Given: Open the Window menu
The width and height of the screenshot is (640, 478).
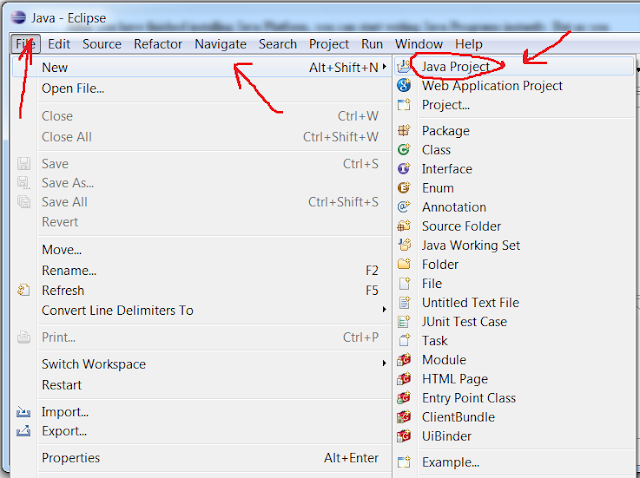Looking at the screenshot, I should click(x=418, y=44).
